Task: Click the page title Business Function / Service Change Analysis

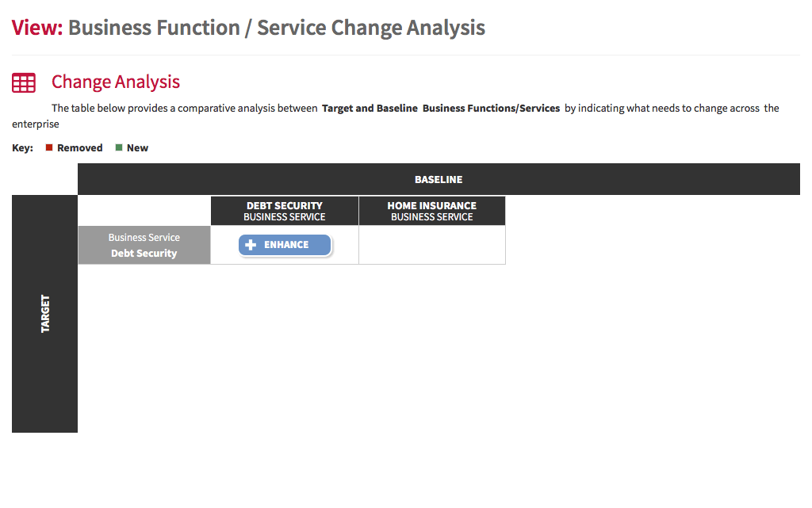Action: click(x=277, y=28)
